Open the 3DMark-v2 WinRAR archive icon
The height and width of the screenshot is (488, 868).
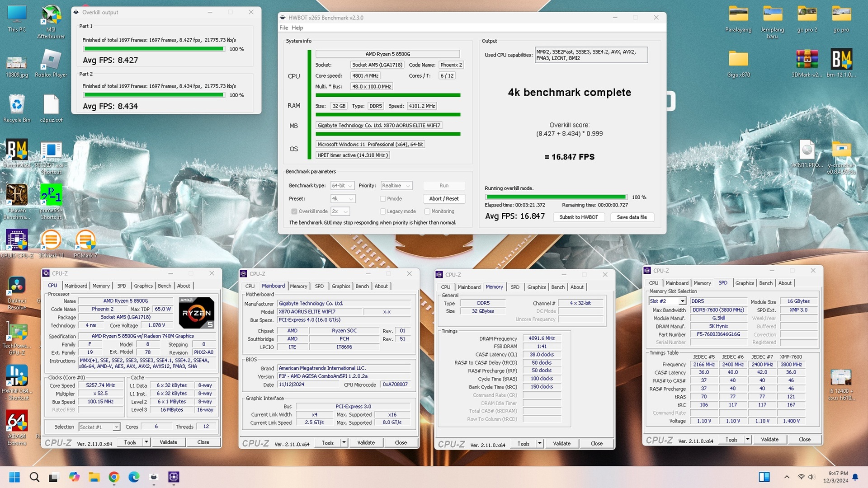[807, 63]
